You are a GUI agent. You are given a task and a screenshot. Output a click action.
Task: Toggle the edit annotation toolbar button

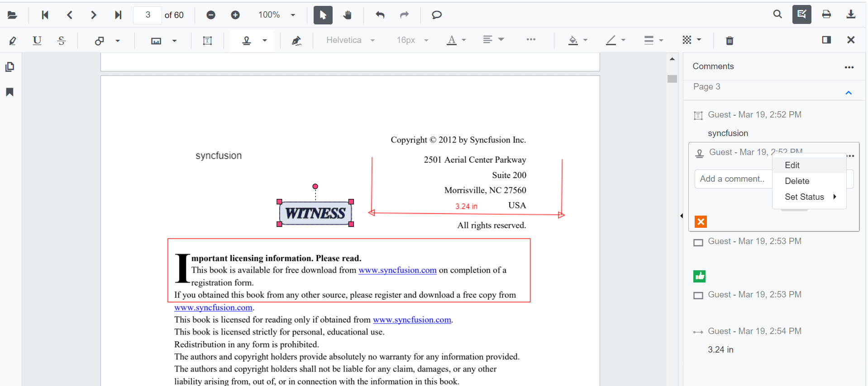[x=801, y=14]
